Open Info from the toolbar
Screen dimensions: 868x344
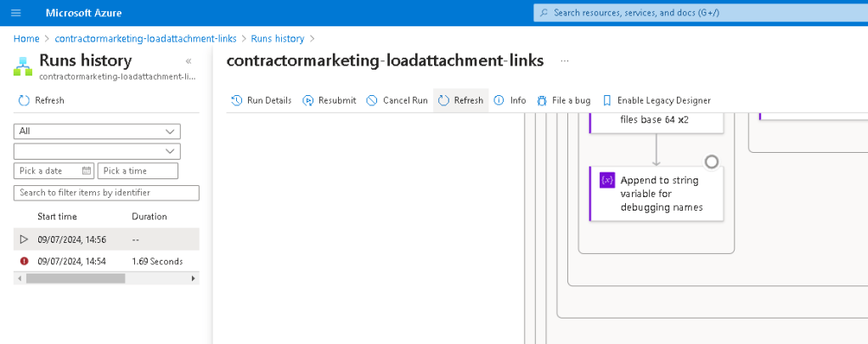pyautogui.click(x=510, y=100)
